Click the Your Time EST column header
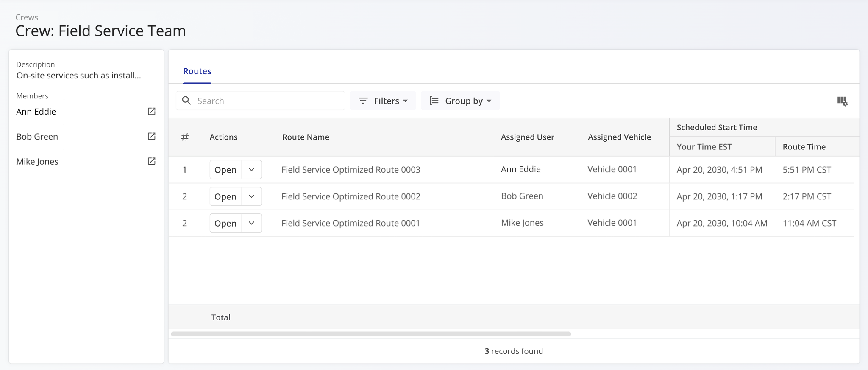This screenshot has width=868, height=370. click(x=704, y=147)
